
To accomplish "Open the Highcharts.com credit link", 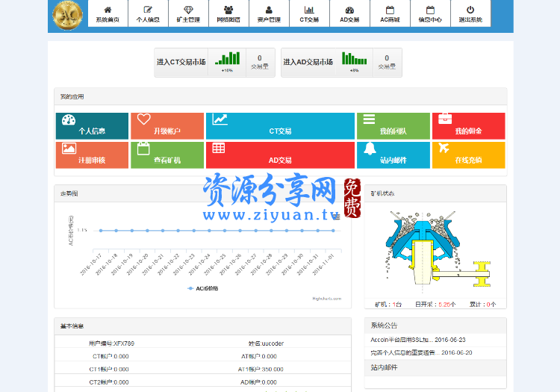I will coord(327,299).
